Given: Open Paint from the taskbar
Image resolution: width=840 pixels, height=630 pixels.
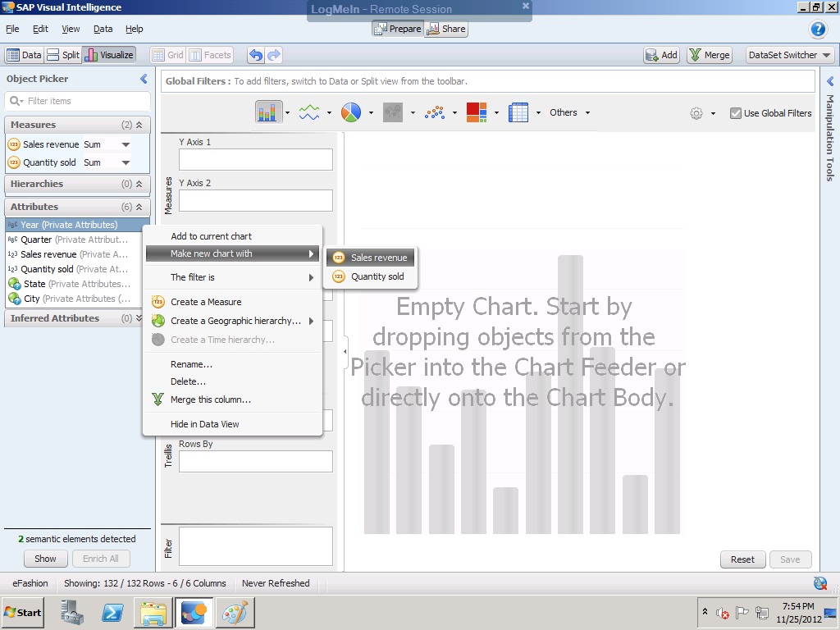Looking at the screenshot, I should [235, 612].
